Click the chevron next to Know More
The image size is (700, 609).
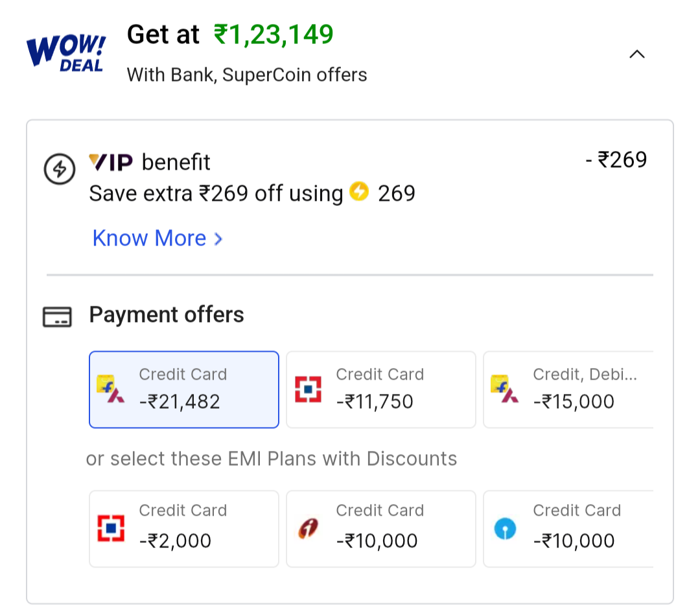pos(218,239)
